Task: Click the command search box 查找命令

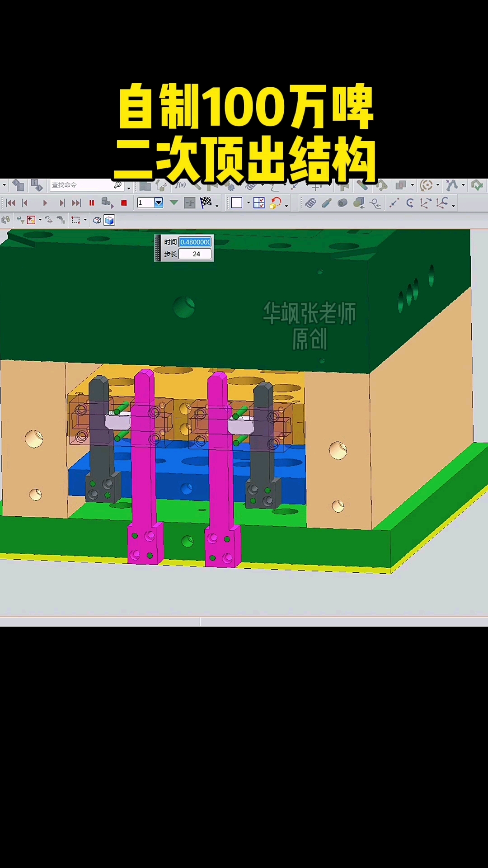Action: pyautogui.click(x=81, y=185)
